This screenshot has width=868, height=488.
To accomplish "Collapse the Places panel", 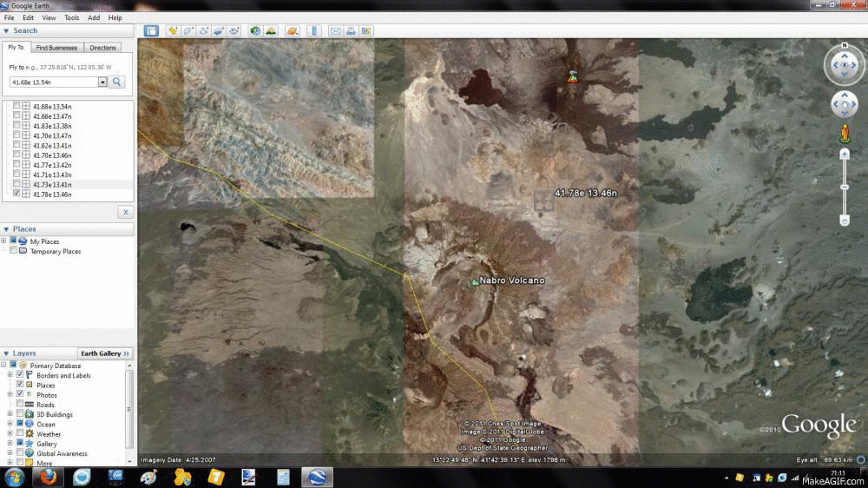I will coord(7,229).
